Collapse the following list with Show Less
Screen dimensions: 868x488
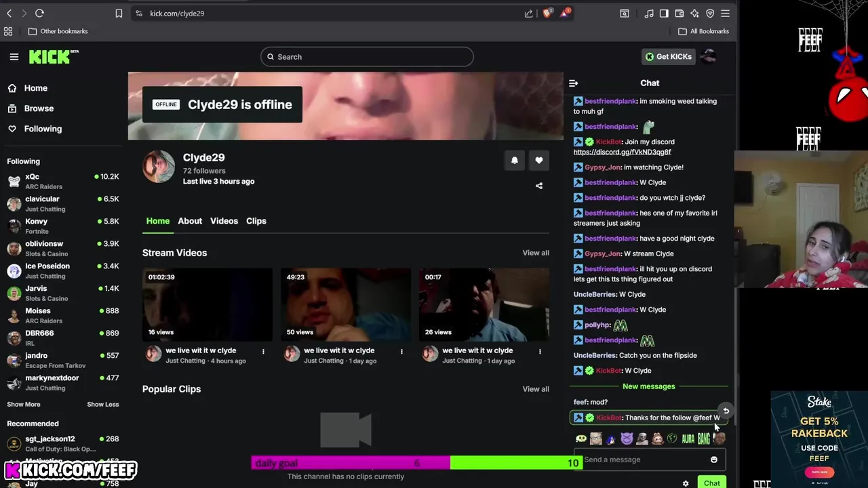(103, 405)
